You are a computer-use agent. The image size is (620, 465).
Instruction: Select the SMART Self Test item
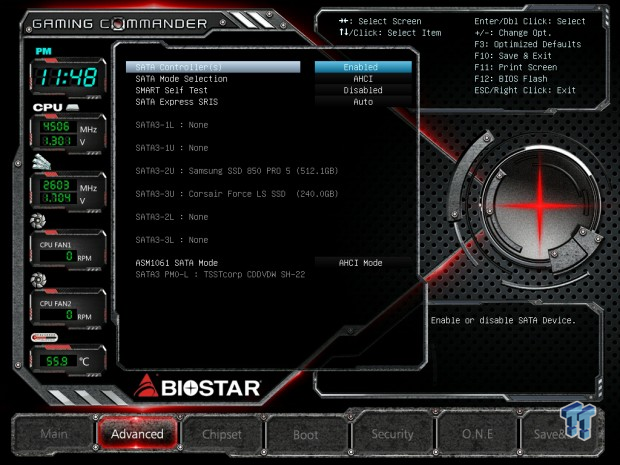171,90
